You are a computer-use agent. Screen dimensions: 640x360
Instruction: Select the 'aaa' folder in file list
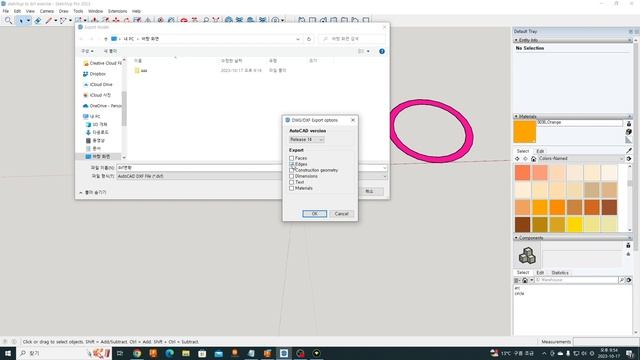pyautogui.click(x=141, y=71)
